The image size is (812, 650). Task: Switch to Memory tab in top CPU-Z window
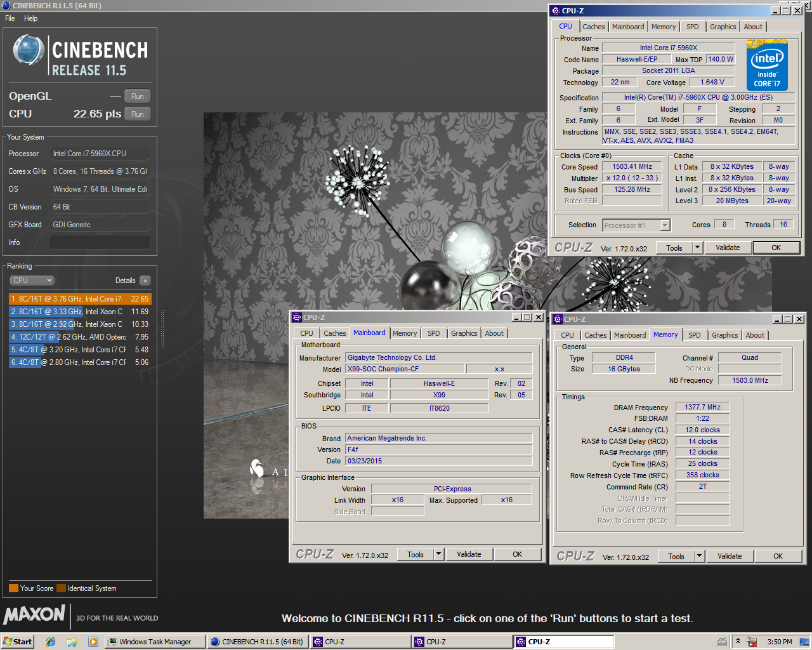[x=664, y=27]
